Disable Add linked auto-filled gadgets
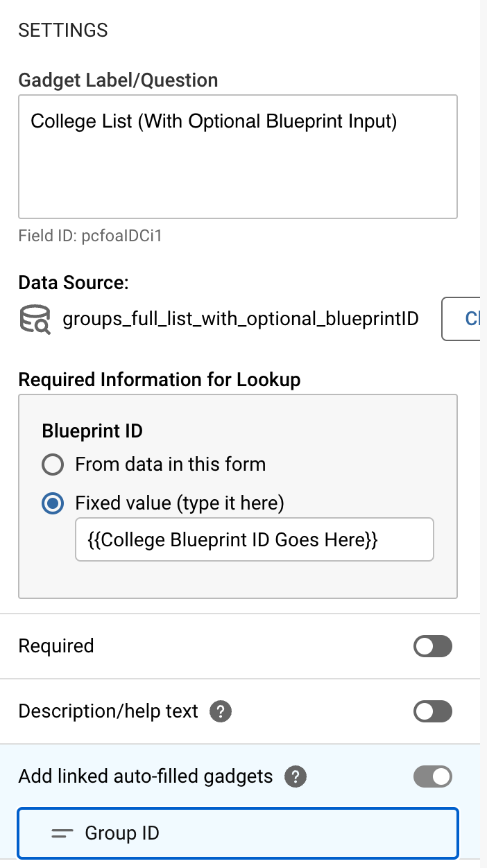487x868 pixels. pyautogui.click(x=432, y=776)
